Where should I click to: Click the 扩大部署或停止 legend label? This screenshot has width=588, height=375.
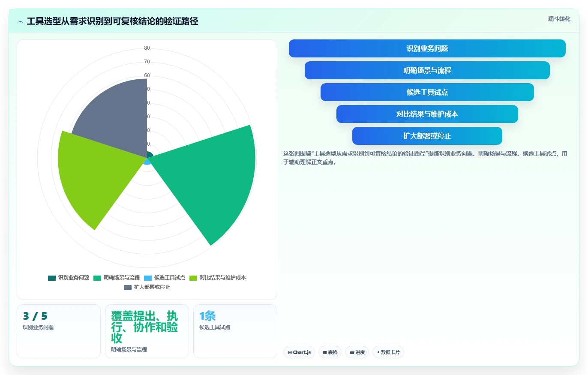[152, 287]
